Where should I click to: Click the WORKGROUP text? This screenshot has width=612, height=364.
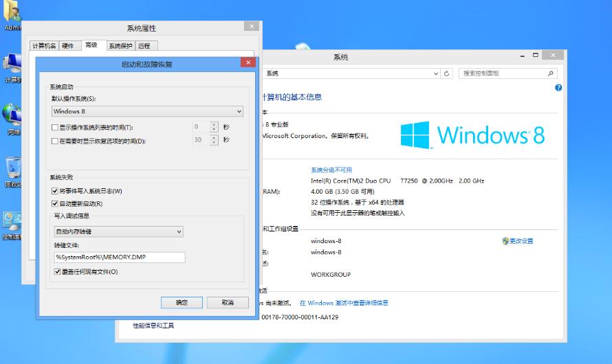tap(331, 274)
